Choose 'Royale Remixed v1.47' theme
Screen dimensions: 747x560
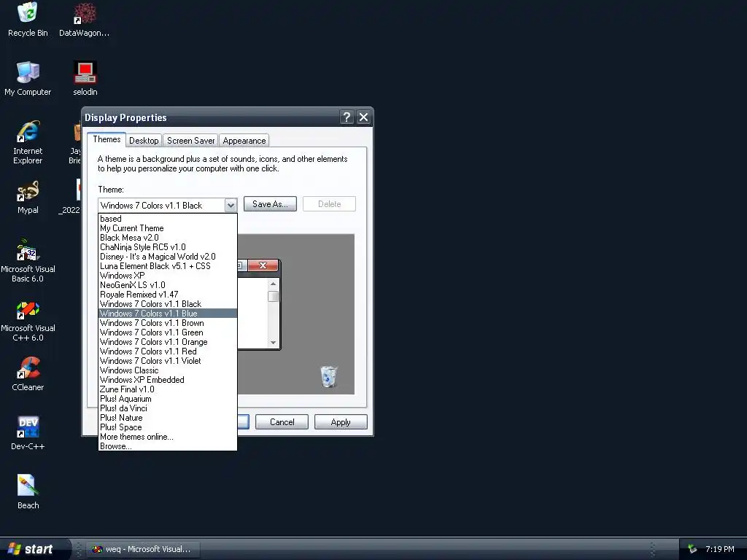[x=168, y=295]
